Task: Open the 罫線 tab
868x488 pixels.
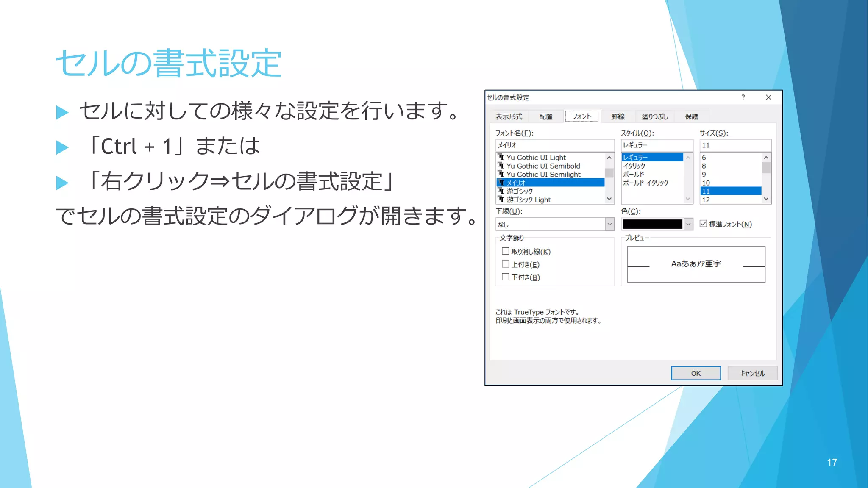Action: (618, 116)
